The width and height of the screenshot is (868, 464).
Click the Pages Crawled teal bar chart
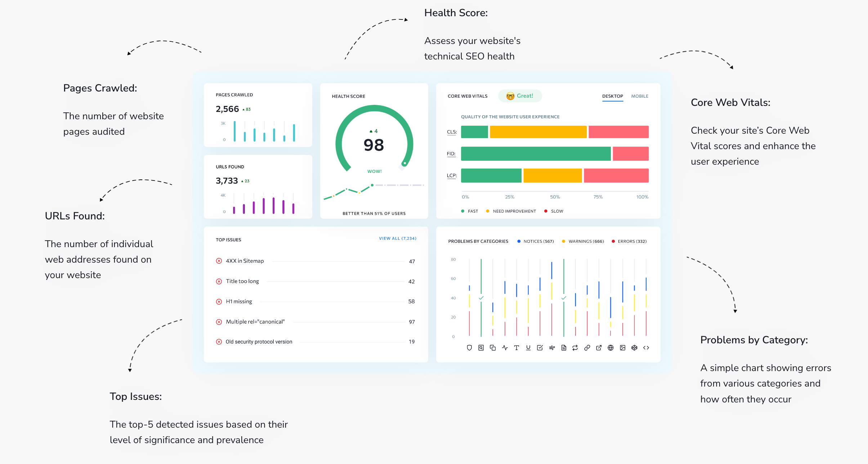(x=264, y=131)
